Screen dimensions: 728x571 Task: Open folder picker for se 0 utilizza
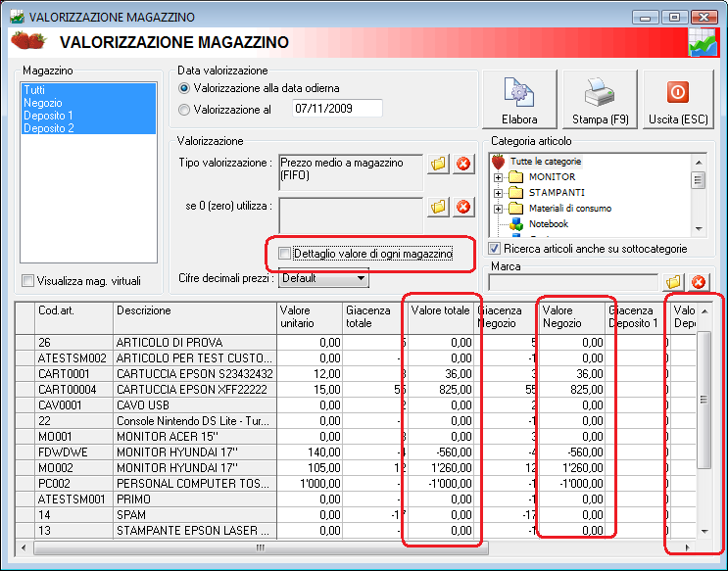pos(438,207)
